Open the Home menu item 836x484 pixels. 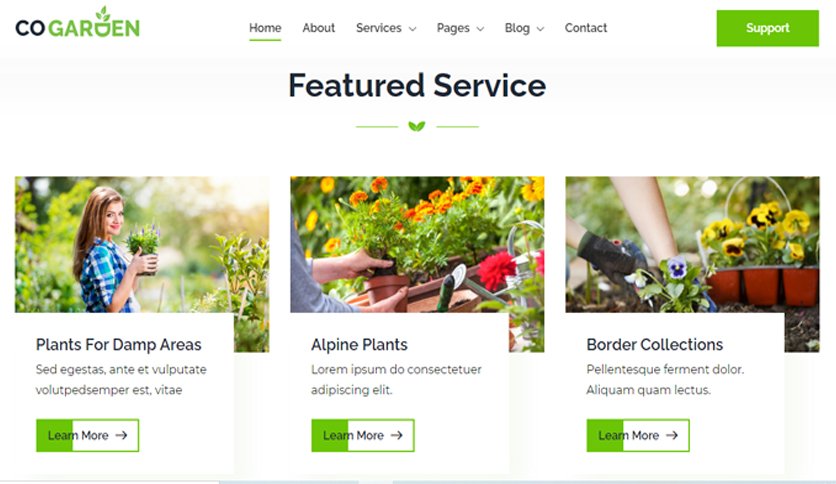(265, 28)
